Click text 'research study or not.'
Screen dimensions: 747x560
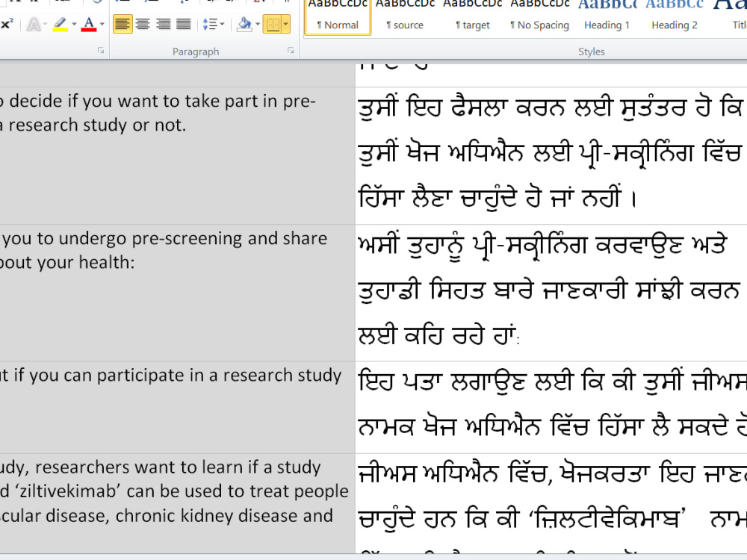click(97, 125)
